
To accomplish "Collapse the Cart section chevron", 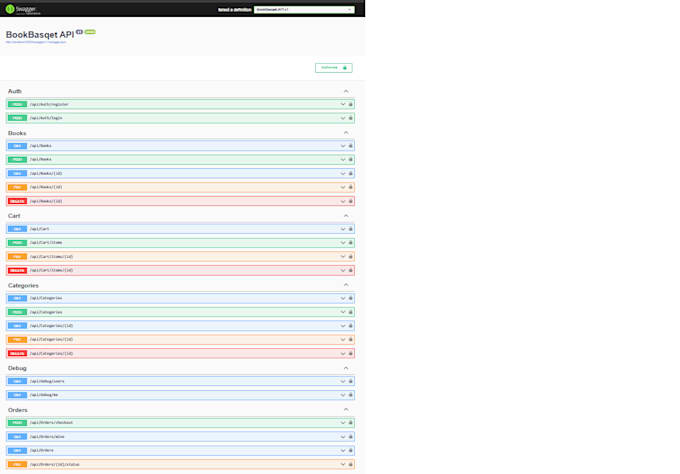I will (x=346, y=216).
